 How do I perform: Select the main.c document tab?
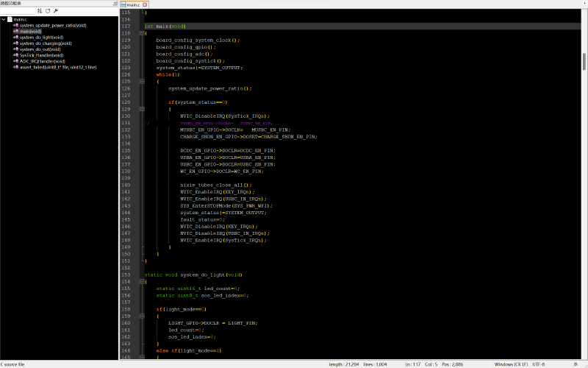[x=134, y=4]
